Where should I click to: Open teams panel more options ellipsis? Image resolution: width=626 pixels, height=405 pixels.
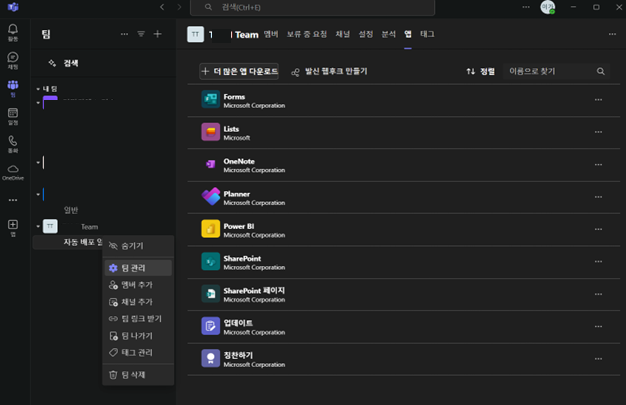point(125,34)
